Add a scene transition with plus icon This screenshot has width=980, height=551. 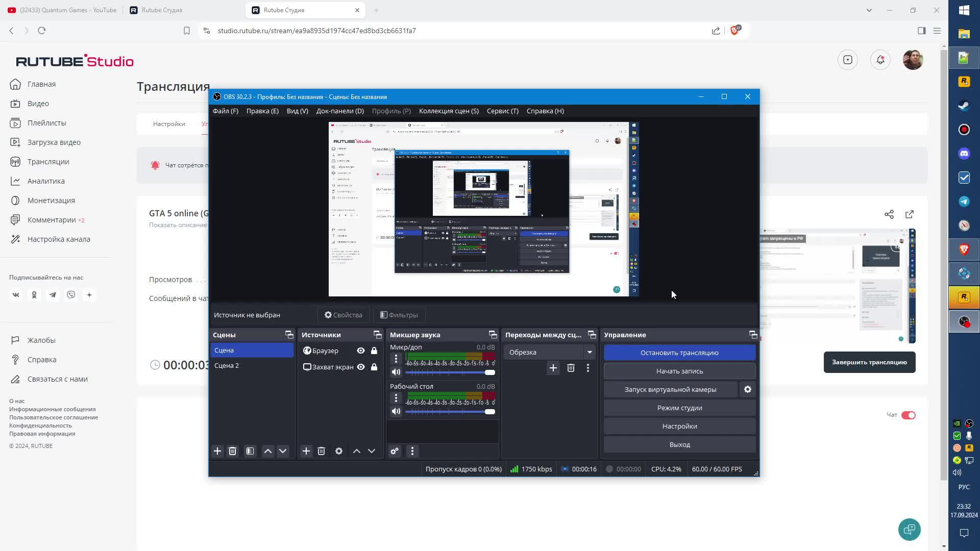(x=553, y=368)
